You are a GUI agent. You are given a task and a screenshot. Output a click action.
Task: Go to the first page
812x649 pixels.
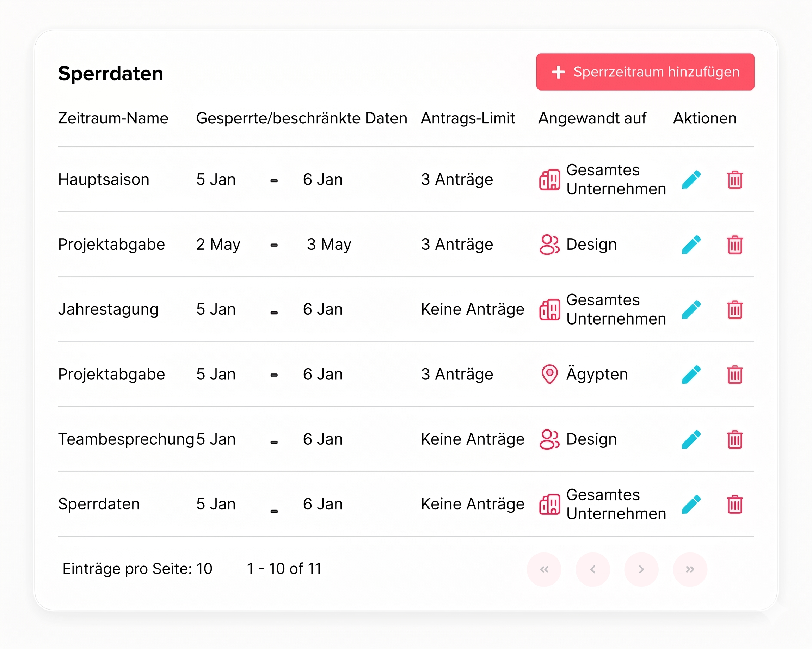[x=544, y=569]
